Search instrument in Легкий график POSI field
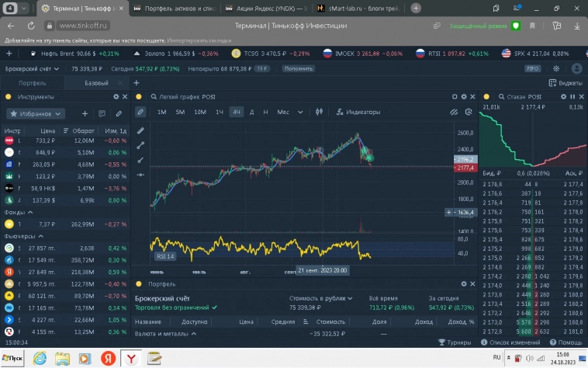This screenshot has height=368, width=588. (183, 97)
